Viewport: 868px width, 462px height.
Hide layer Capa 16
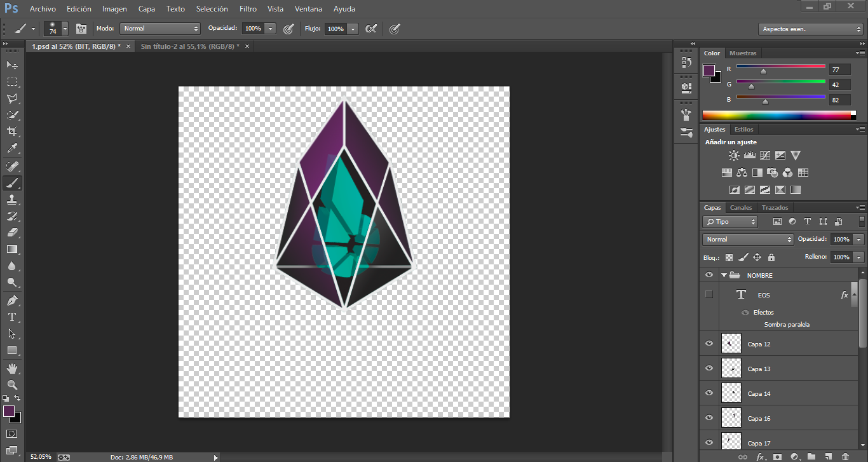709,418
